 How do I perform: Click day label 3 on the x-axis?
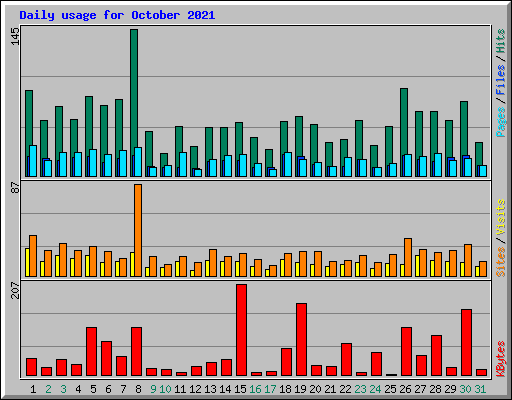[63, 389]
